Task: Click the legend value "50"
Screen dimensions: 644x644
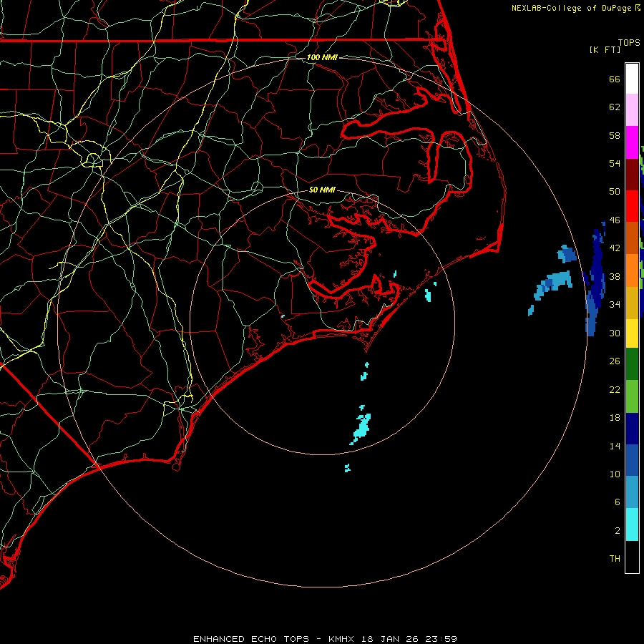Action: coord(615,191)
